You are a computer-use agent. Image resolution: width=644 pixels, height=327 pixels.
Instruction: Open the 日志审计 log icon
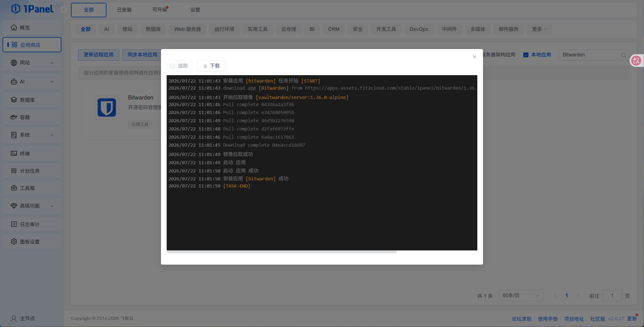coord(14,224)
